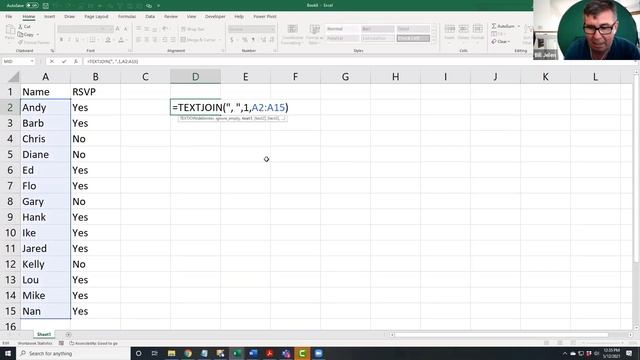
Task: Switch to the Formulas ribbon tab
Action: 127,17
